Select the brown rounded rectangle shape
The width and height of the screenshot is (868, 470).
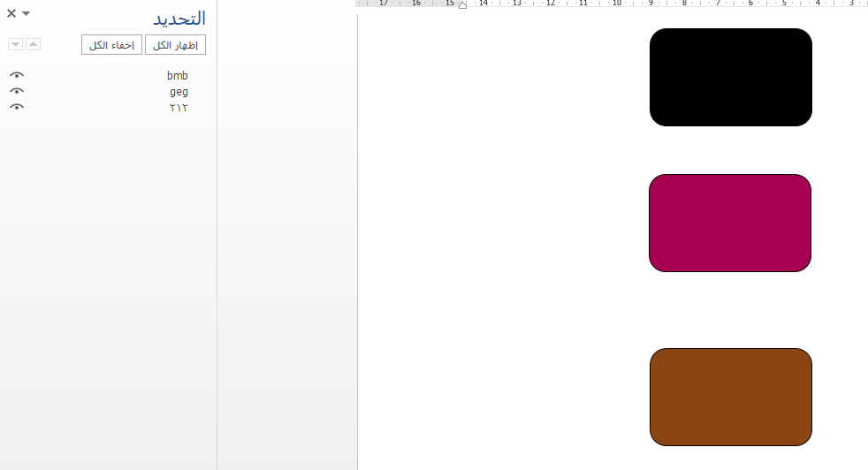pyautogui.click(x=731, y=397)
